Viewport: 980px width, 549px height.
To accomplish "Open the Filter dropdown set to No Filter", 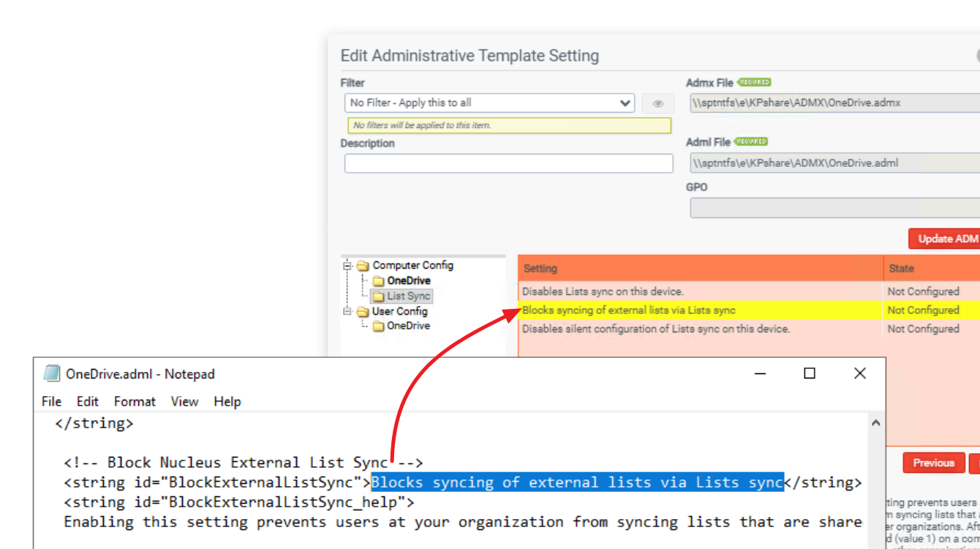I will tap(489, 103).
